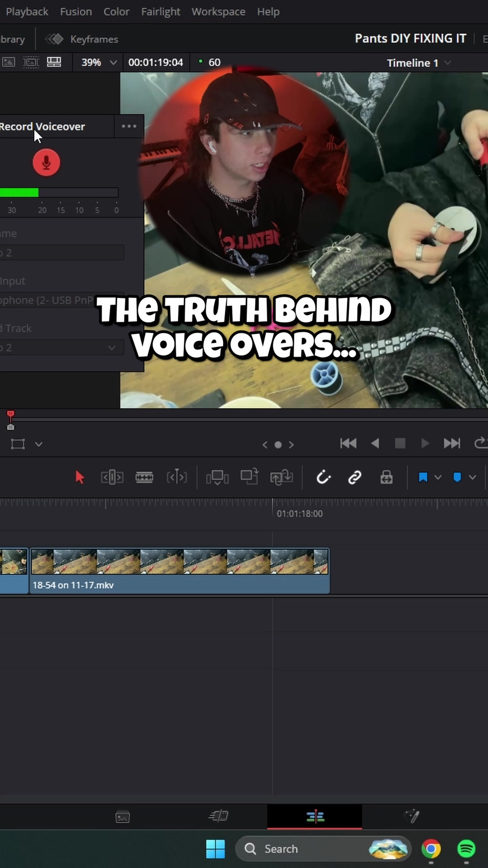Switch to the Cut page

pos(219,816)
